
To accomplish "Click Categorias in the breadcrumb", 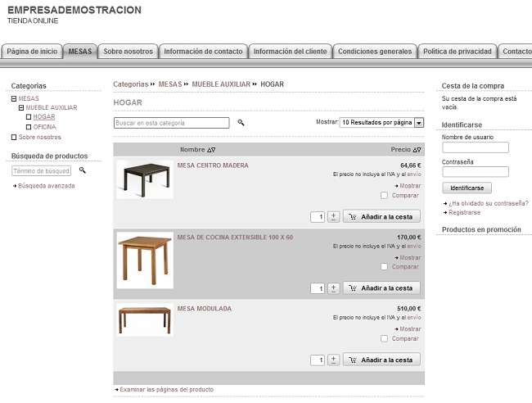I will click(131, 84).
